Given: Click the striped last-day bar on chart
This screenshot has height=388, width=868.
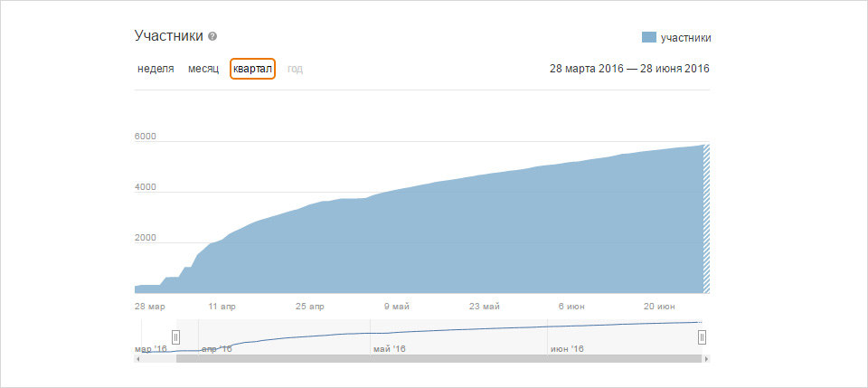Looking at the screenshot, I should point(706,219).
